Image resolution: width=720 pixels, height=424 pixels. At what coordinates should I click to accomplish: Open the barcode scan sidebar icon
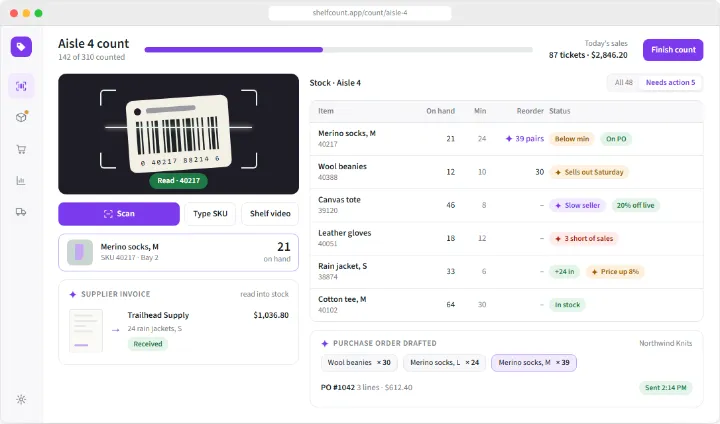pyautogui.click(x=21, y=86)
